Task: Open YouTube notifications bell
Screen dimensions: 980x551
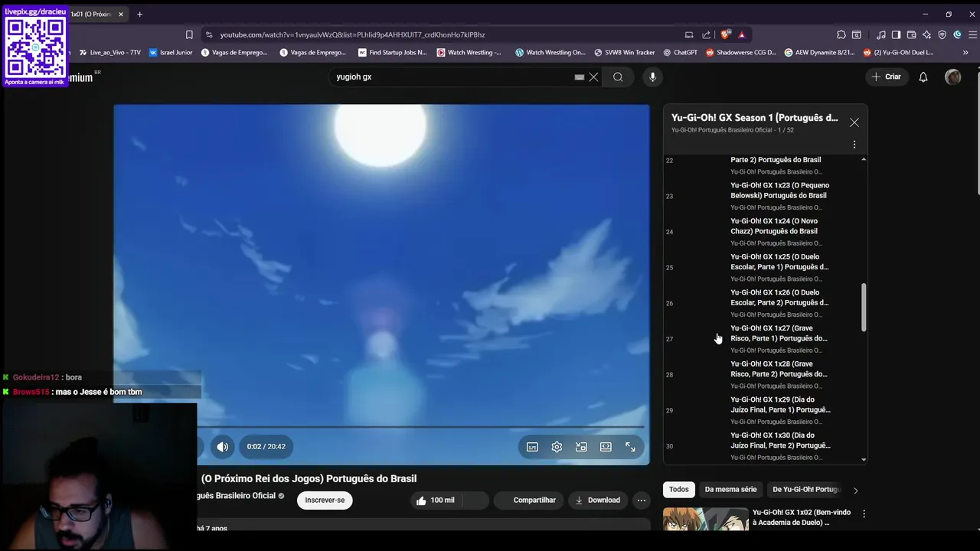Action: [x=923, y=77]
